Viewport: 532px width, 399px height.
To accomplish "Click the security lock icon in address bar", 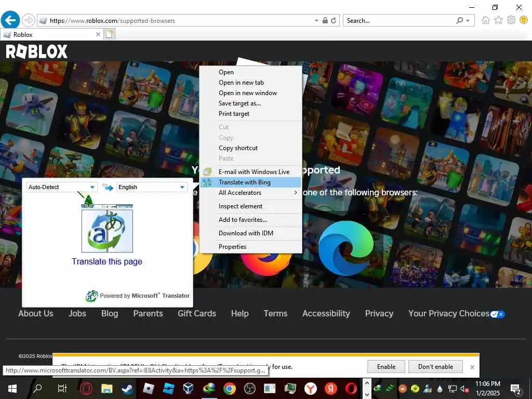I will [325, 20].
